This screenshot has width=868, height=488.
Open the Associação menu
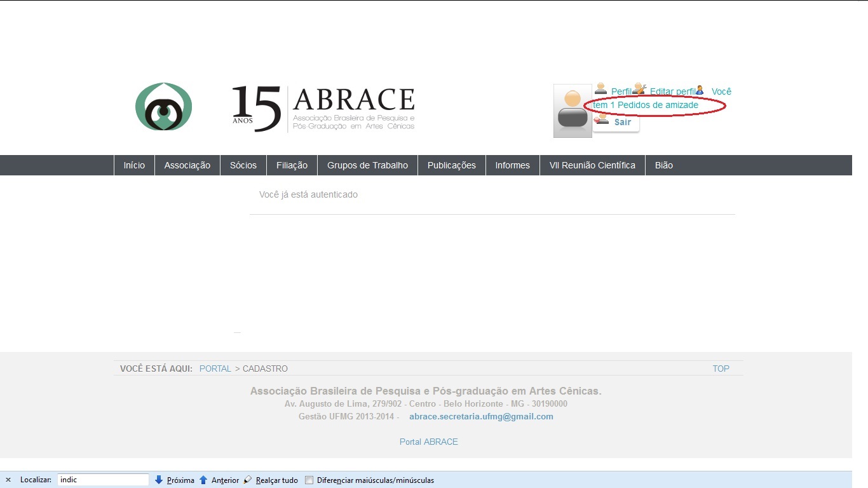pyautogui.click(x=187, y=165)
